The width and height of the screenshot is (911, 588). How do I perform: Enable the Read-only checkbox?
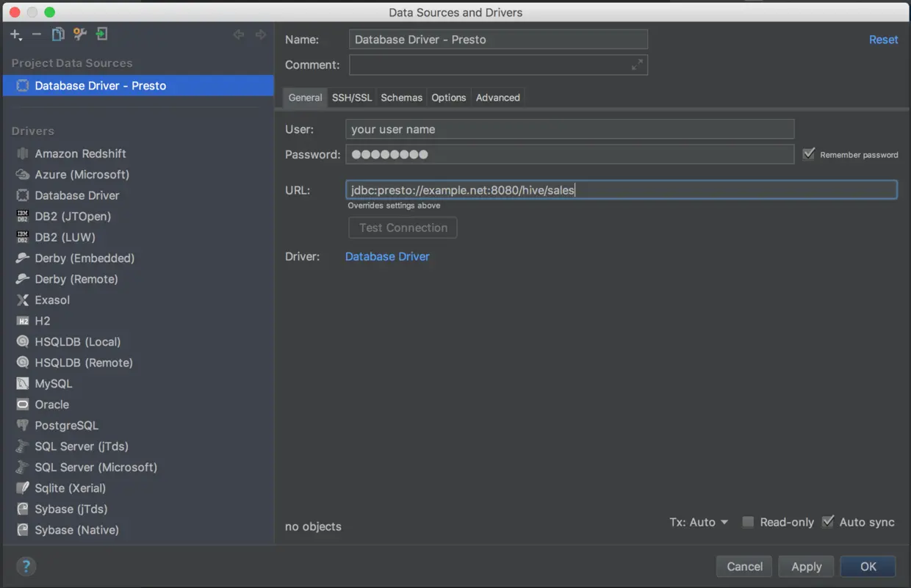point(748,522)
